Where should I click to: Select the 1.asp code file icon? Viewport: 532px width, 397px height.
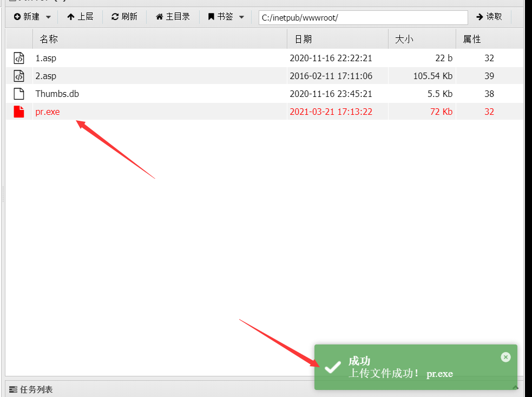[x=19, y=58]
